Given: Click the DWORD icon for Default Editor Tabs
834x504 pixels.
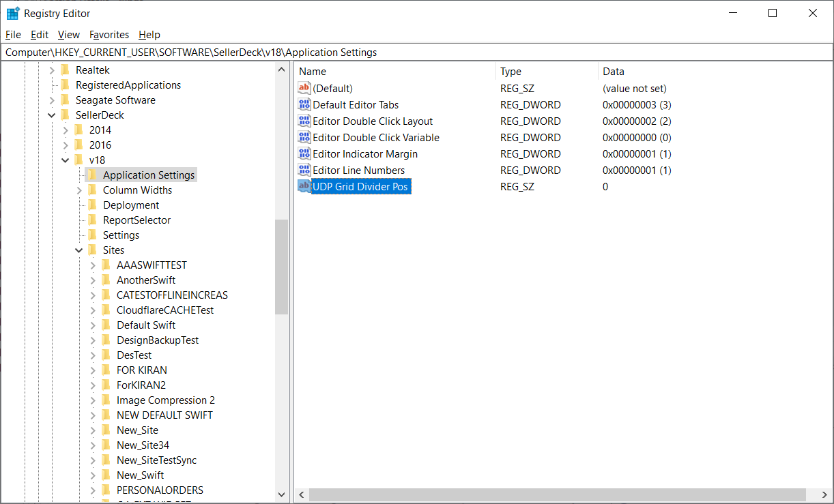Looking at the screenshot, I should pyautogui.click(x=304, y=105).
